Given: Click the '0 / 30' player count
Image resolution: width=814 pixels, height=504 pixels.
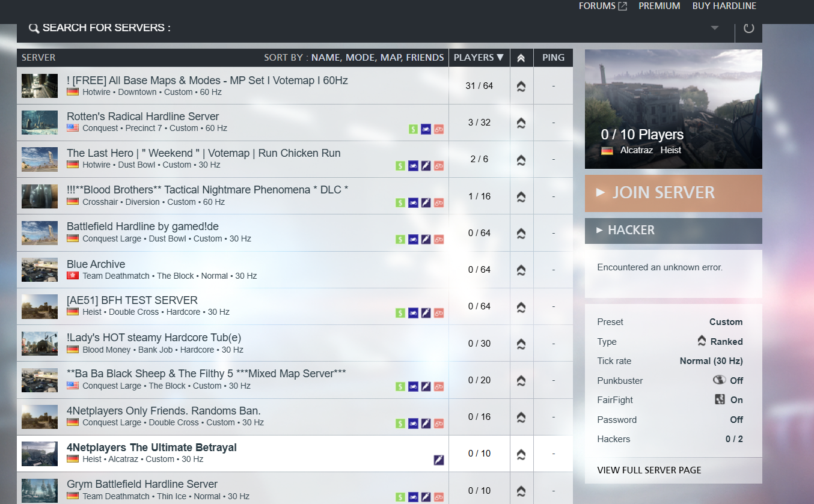Looking at the screenshot, I should tap(479, 344).
